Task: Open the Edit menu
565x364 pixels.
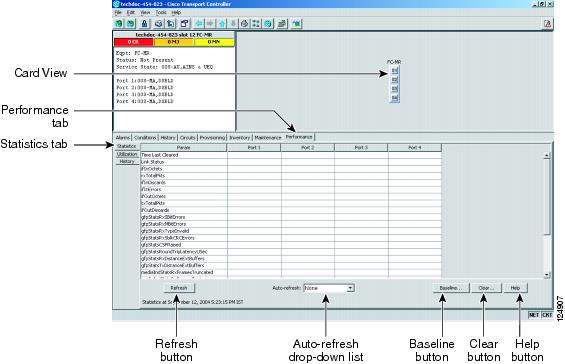Action: (130, 13)
